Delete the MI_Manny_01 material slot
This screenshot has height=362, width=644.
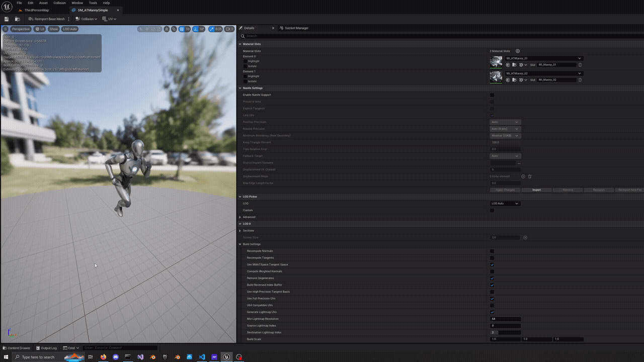click(x=580, y=65)
